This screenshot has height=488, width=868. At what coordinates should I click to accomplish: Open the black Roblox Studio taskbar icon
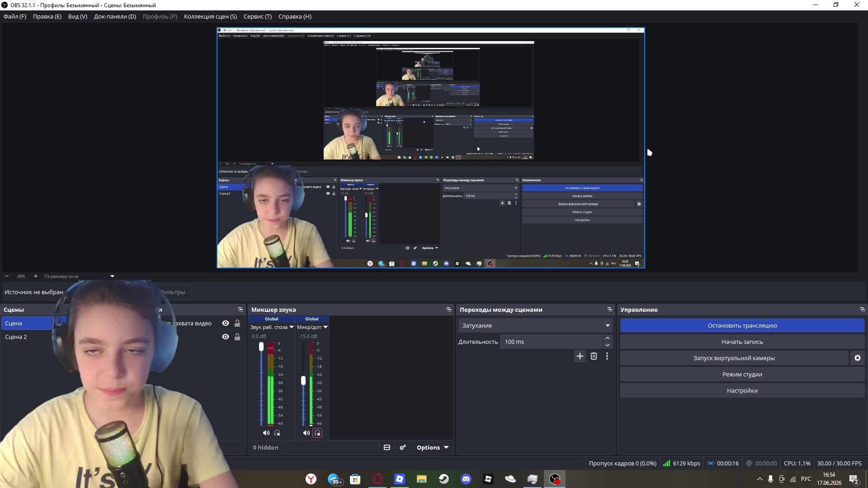[x=488, y=479]
